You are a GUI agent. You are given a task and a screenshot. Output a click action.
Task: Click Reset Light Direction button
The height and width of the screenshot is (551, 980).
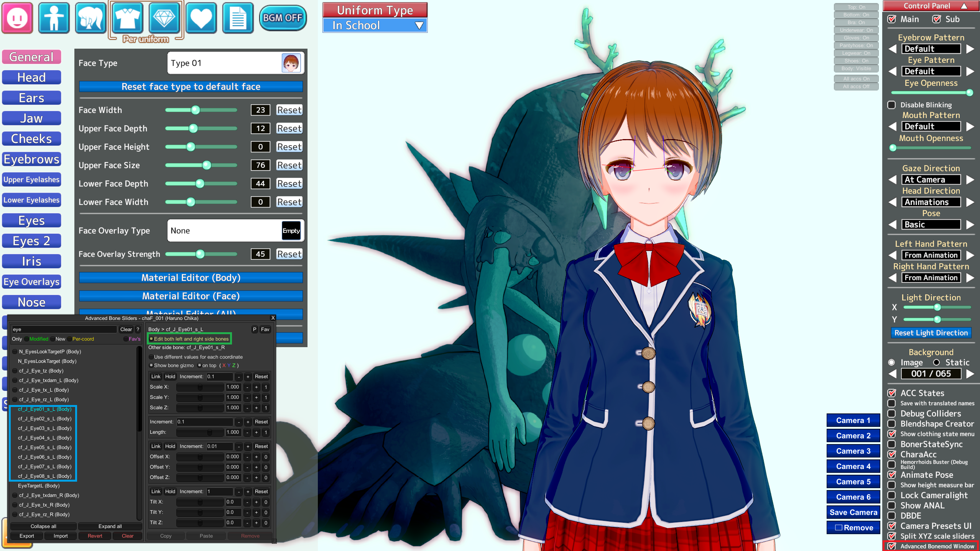931,333
